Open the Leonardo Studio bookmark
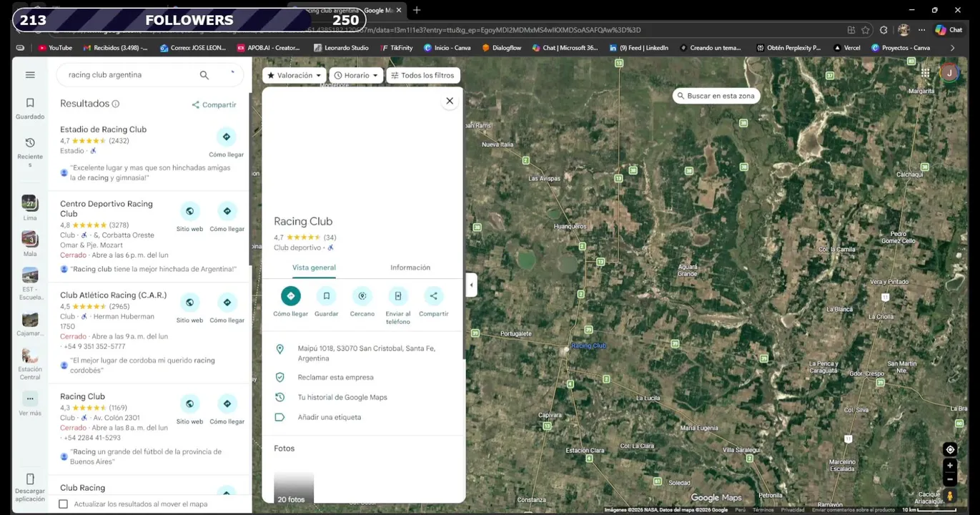Viewport: 980px width, 515px height. coord(341,48)
